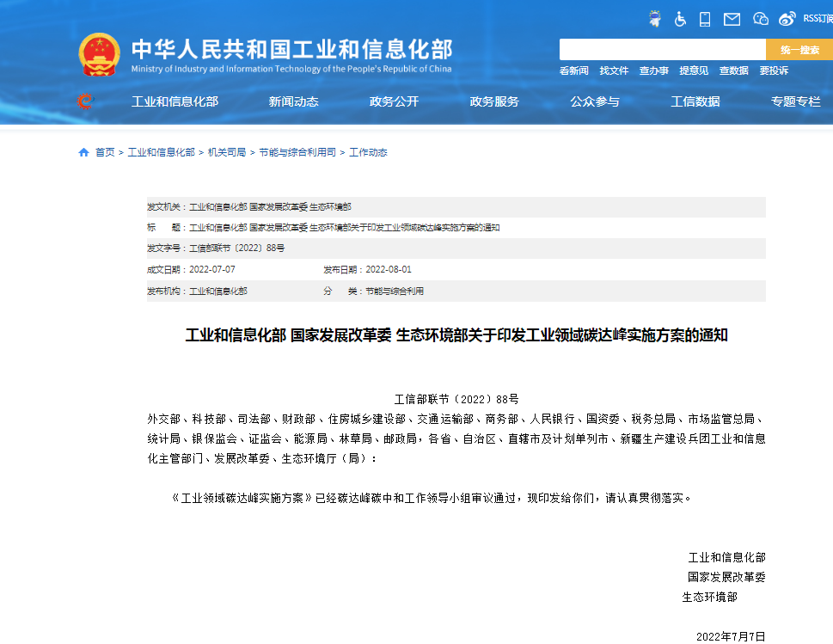
Task: Select the 标题 row in the info table
Action: coord(456,227)
